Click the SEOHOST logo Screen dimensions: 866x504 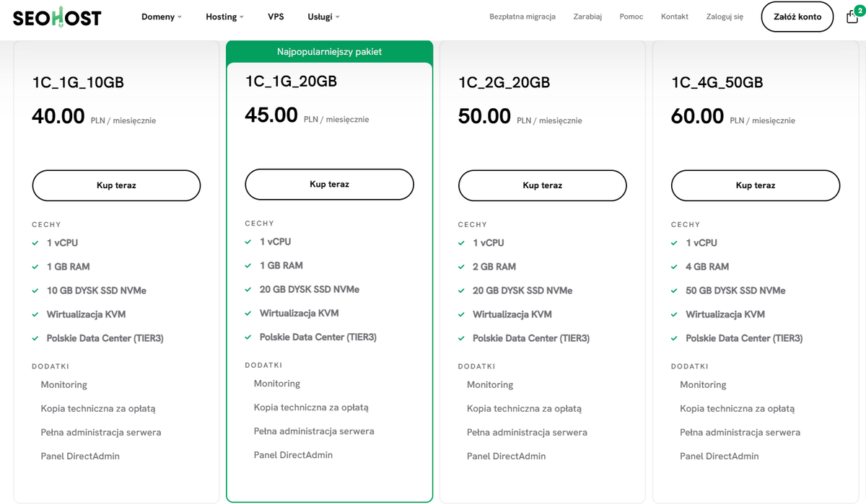pyautogui.click(x=56, y=17)
